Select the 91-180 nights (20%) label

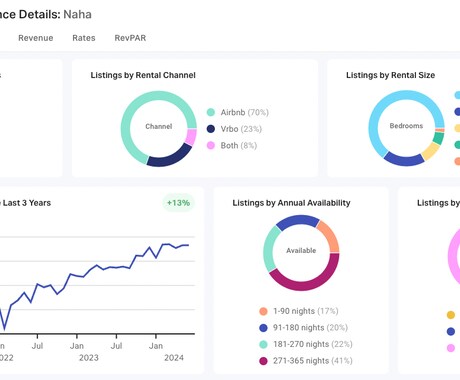tap(310, 328)
